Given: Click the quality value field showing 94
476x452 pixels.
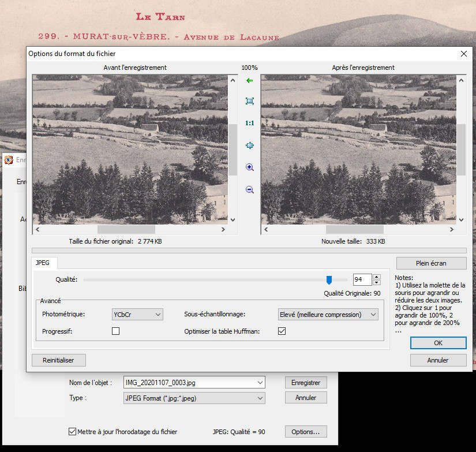Looking at the screenshot, I should [362, 279].
